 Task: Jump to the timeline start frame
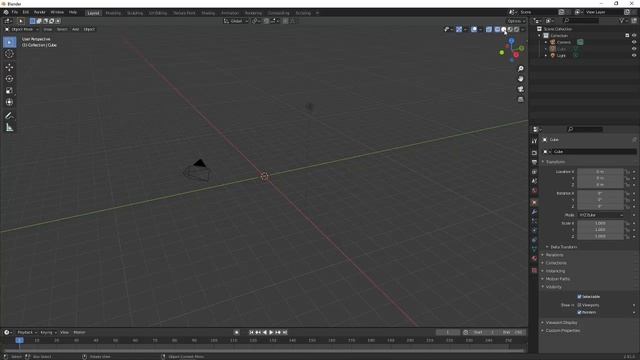tap(251, 332)
